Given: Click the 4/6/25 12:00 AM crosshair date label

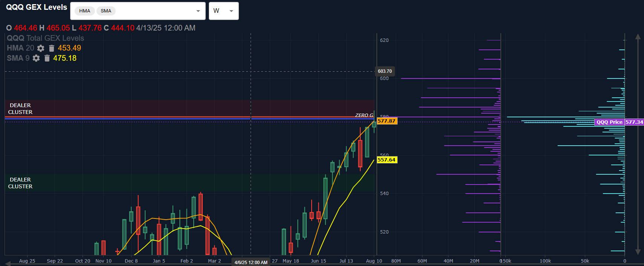Looking at the screenshot, I should click(251, 262).
